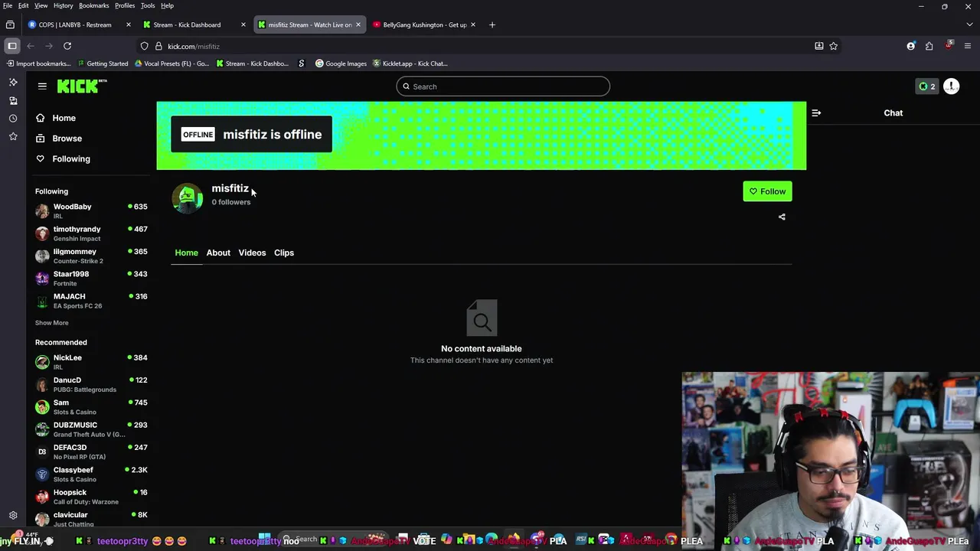Open browser sidebar settings gear
This screenshot has height=551, width=980.
(13, 516)
